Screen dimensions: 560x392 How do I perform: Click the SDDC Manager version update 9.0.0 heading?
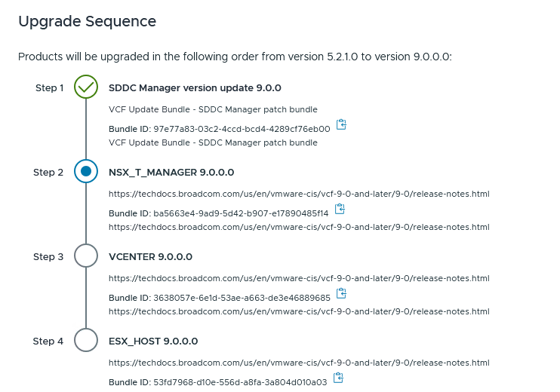click(195, 88)
